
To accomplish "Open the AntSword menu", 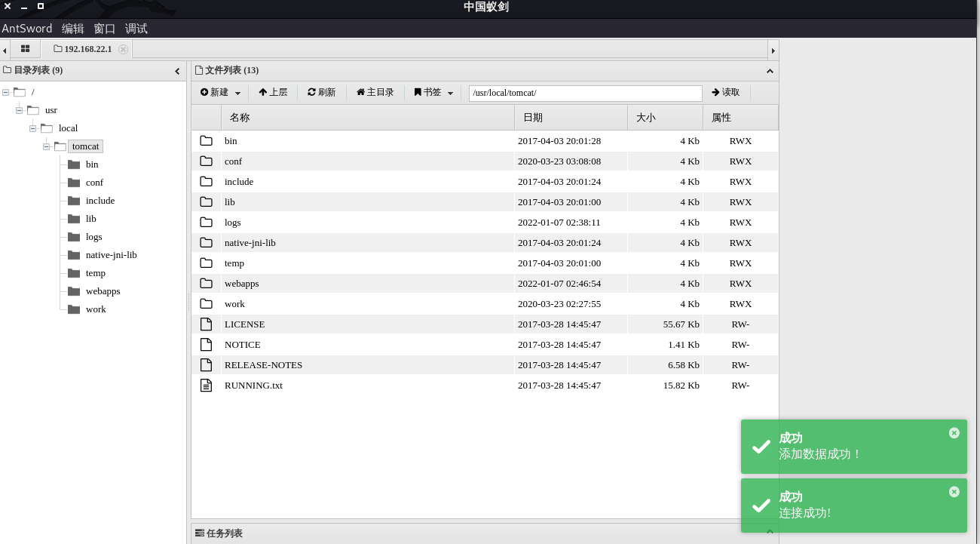I will (x=27, y=29).
